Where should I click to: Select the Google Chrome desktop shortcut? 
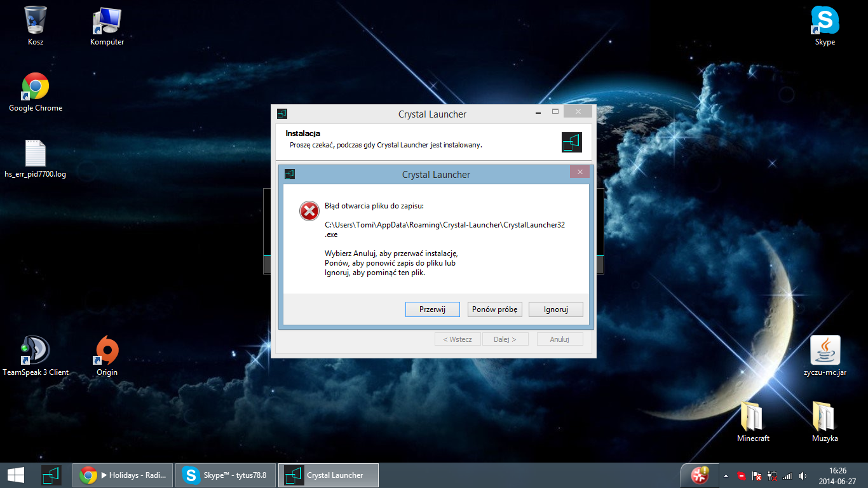[x=36, y=92]
